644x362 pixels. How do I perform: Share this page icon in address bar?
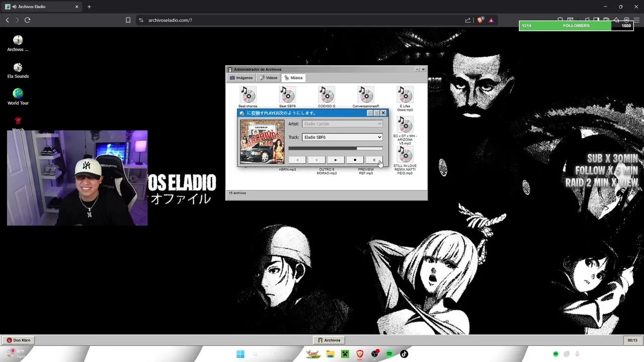tap(468, 20)
